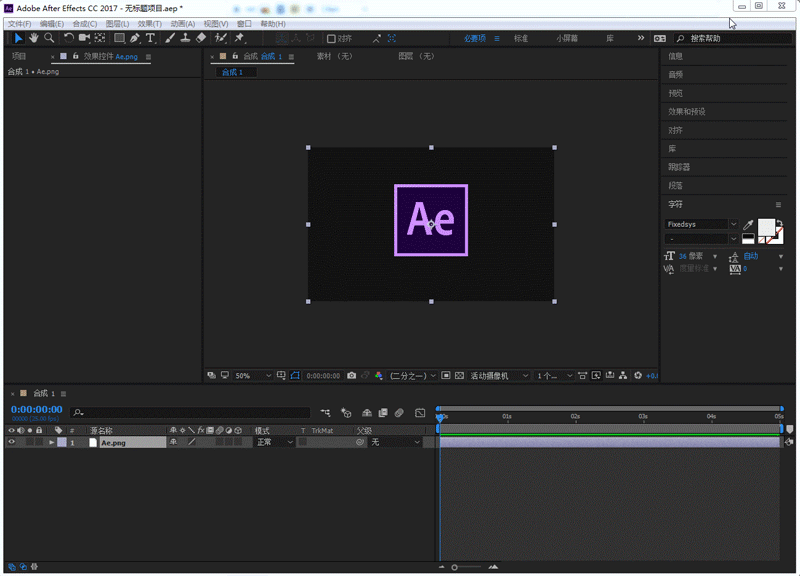Image resolution: width=800 pixels, height=576 pixels.
Task: Select the Horizontal Type tool
Action: pyautogui.click(x=151, y=38)
